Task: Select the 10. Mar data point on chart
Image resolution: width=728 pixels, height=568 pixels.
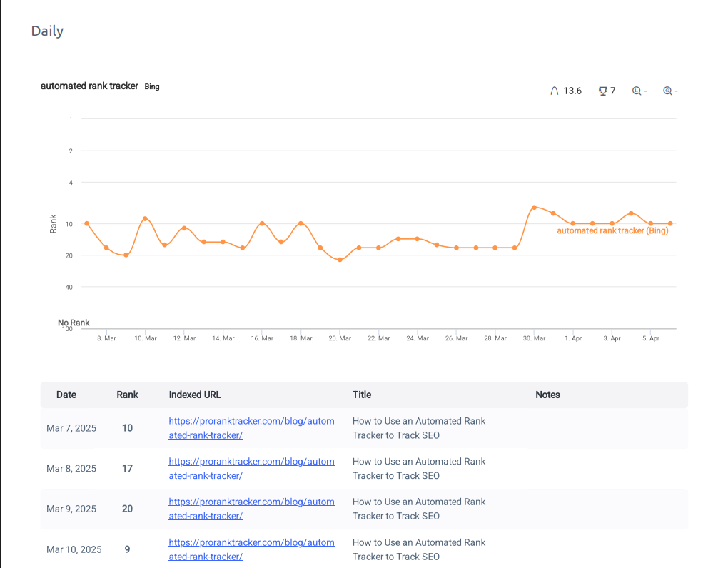Action: (x=146, y=218)
